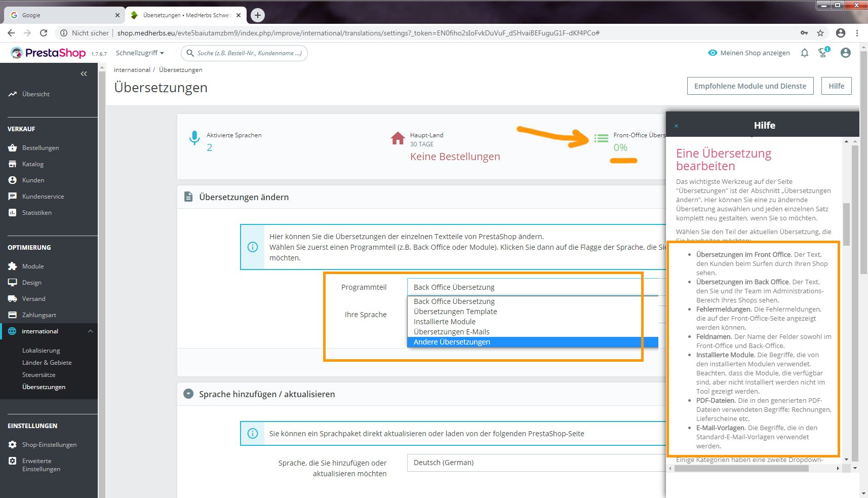Open the trophy merchant expertise icon
This screenshot has height=498, width=868.
823,52
